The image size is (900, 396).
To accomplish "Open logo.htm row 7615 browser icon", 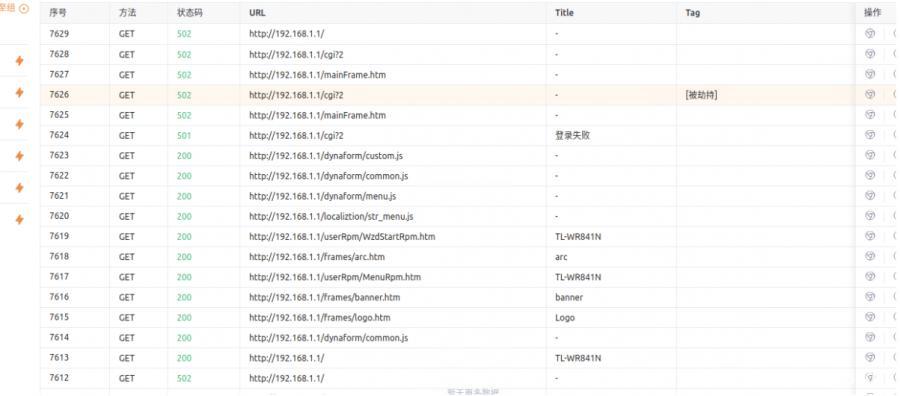I will click(870, 317).
